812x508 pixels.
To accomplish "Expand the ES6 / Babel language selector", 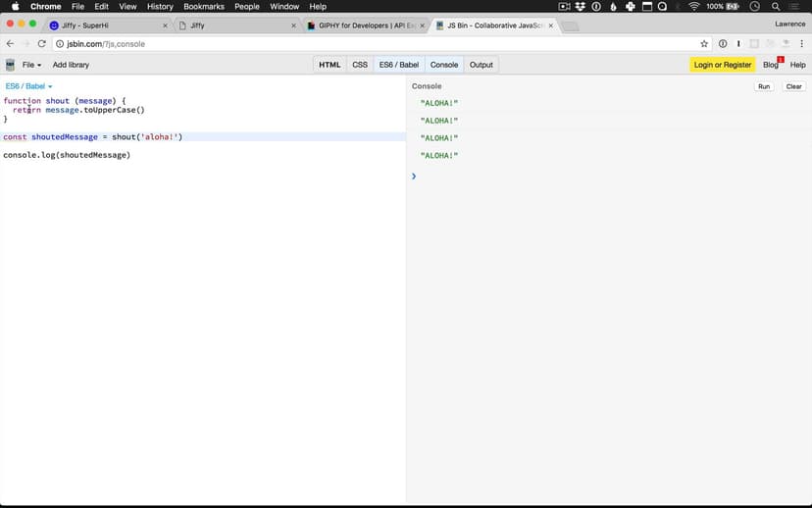I will 29,86.
